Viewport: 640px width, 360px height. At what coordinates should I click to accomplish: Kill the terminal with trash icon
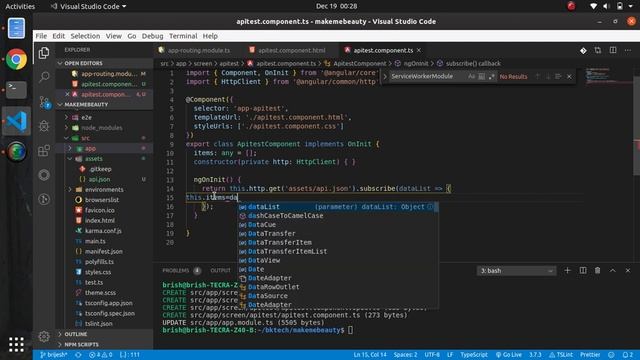(598, 271)
